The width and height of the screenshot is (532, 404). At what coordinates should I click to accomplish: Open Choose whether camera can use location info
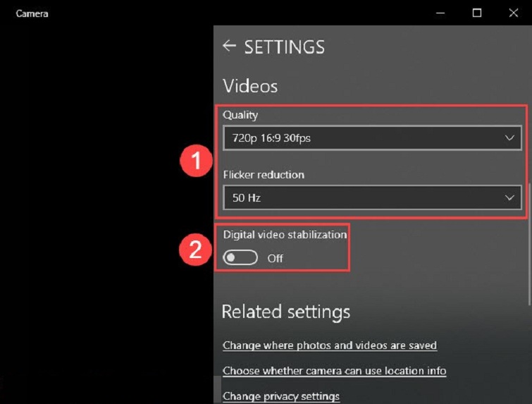pyautogui.click(x=334, y=371)
